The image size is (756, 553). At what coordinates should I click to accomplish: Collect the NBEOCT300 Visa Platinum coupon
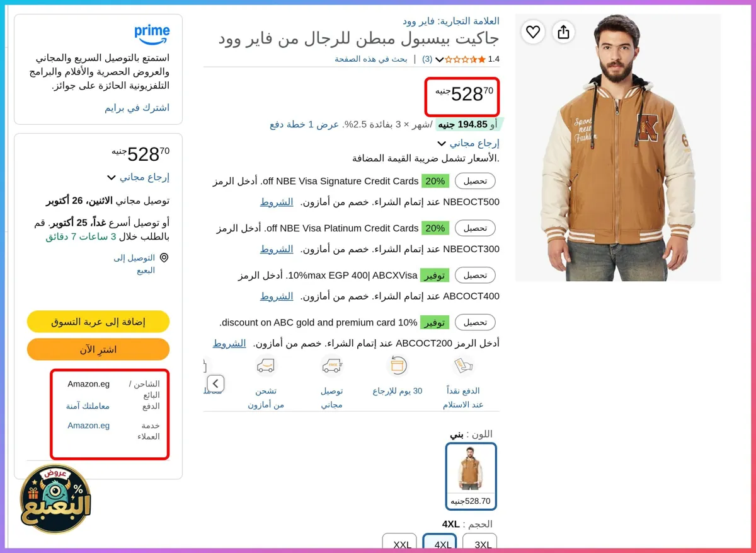pyautogui.click(x=475, y=228)
